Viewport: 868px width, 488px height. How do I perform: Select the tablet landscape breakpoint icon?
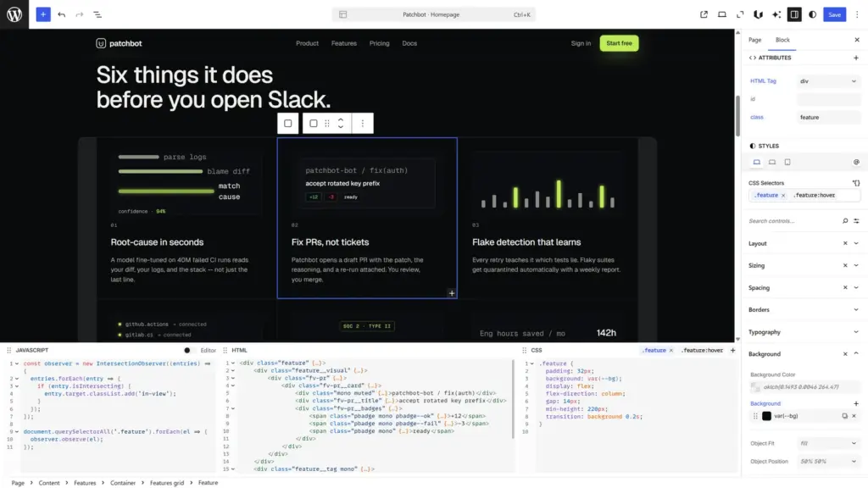tap(771, 162)
